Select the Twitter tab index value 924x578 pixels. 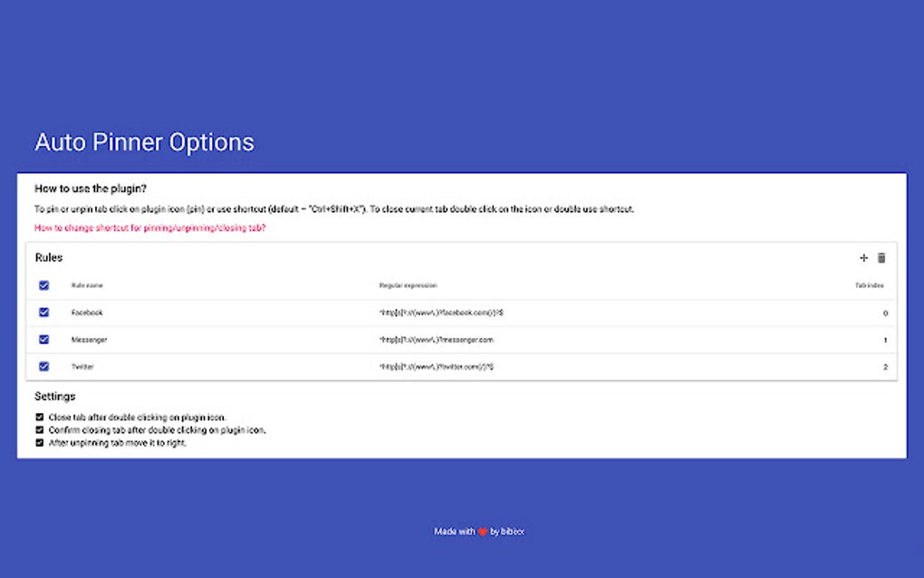click(x=883, y=366)
